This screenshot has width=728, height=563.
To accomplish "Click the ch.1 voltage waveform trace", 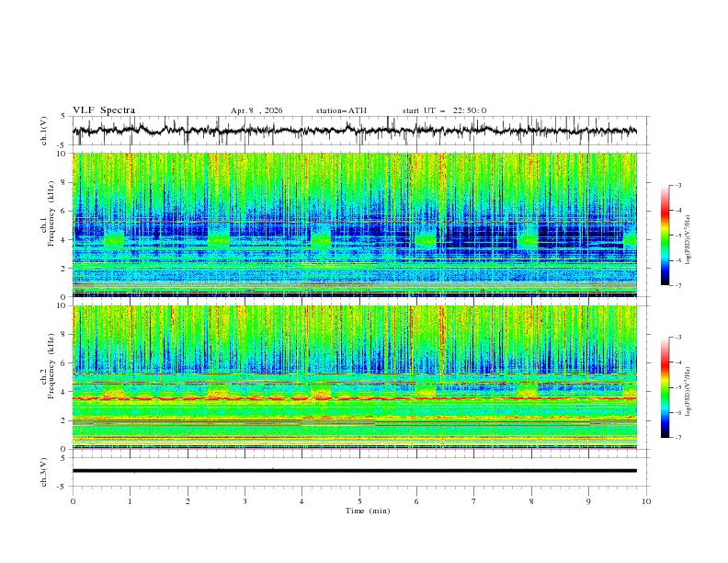I will coord(354,131).
